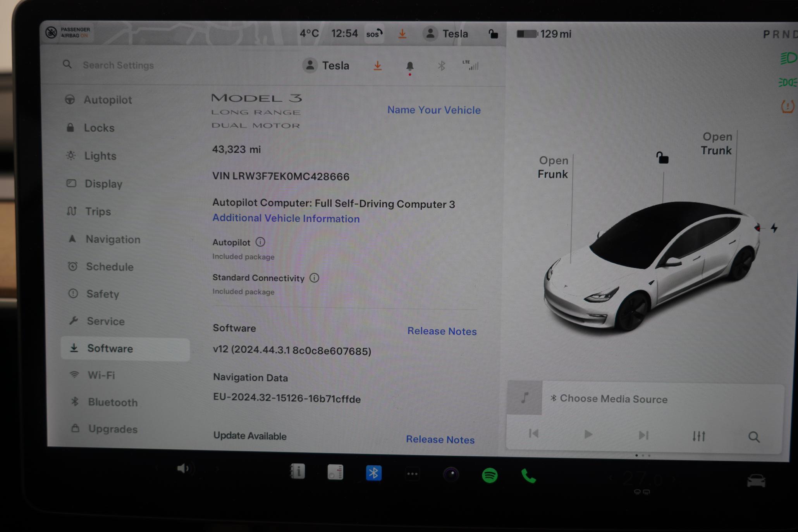The image size is (798, 532).
Task: Expand Additional Vehicle Information link
Action: point(285,219)
